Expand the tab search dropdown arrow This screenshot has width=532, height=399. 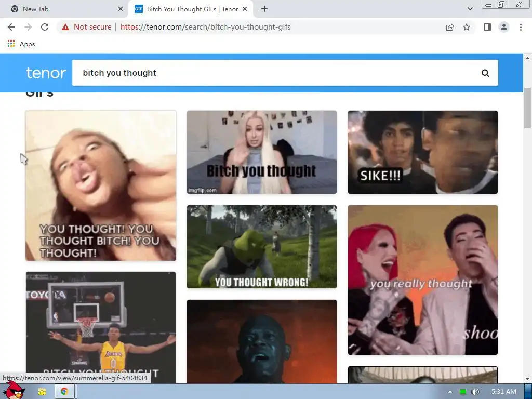pos(470,9)
